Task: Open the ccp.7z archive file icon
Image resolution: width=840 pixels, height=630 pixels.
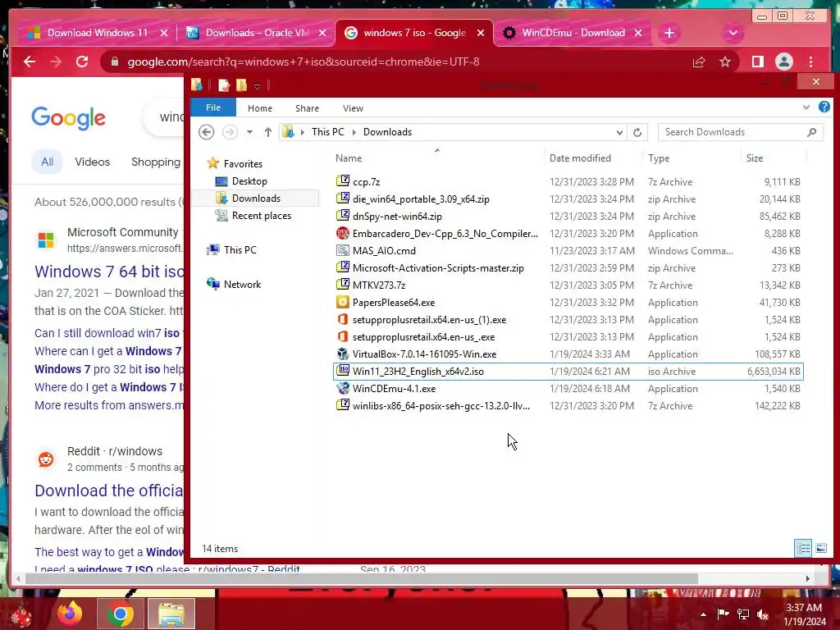Action: [x=343, y=181]
